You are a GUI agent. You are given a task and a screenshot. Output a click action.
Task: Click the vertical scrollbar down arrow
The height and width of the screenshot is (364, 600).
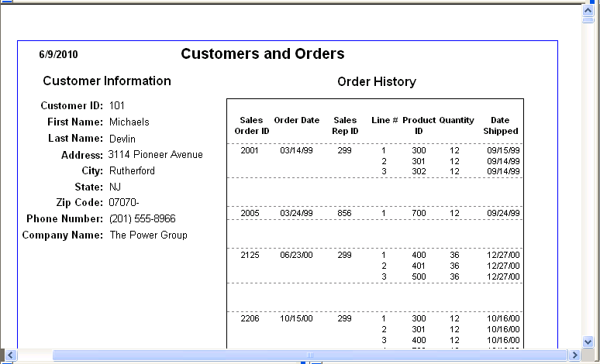588,341
